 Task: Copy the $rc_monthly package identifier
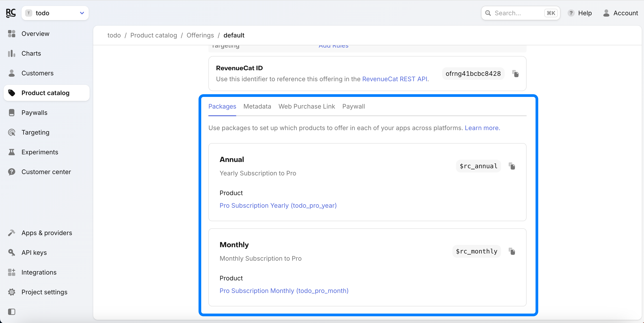point(512,251)
